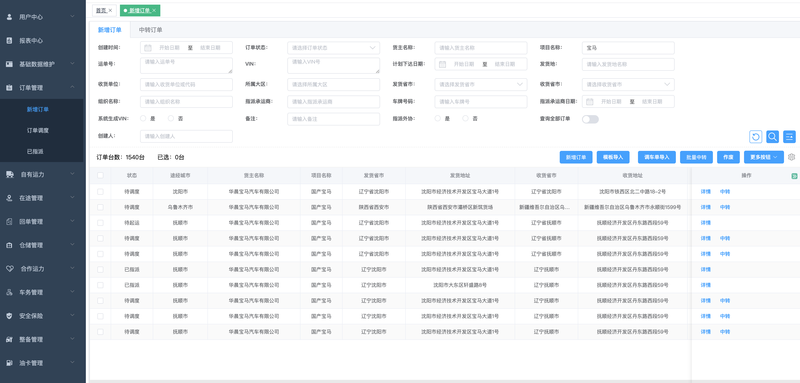Open the 发货省市 dropdown
The image size is (800, 383).
(481, 85)
